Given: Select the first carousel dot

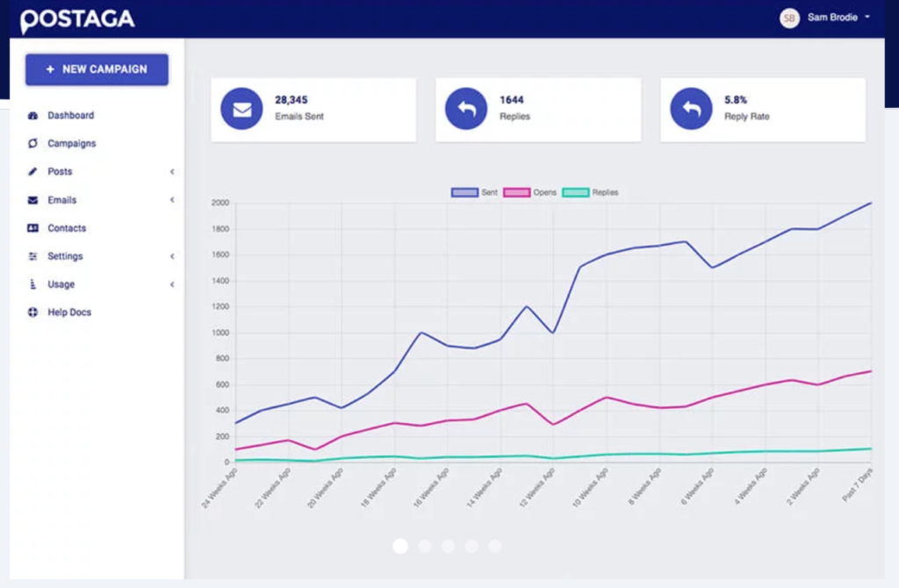Looking at the screenshot, I should pos(400,546).
